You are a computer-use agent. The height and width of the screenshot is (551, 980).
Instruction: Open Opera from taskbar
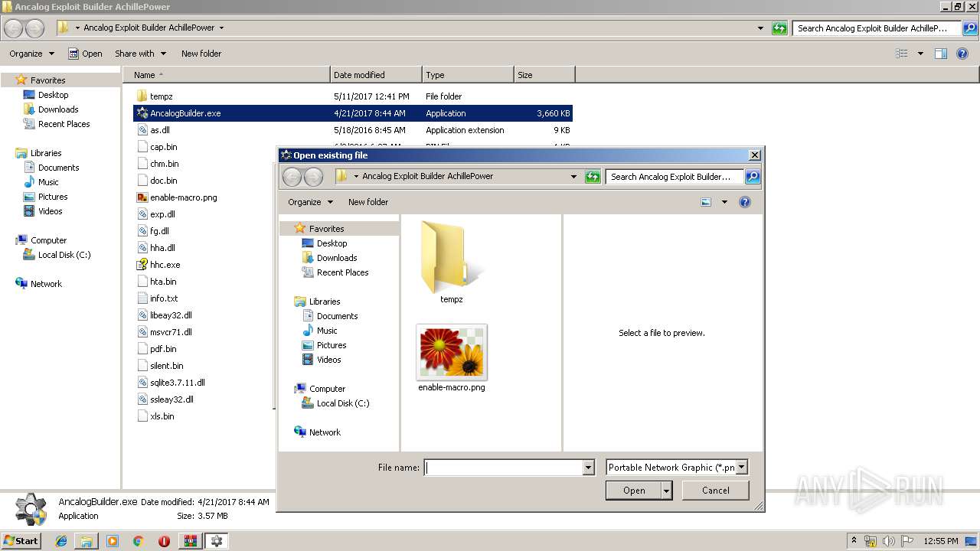(x=164, y=541)
